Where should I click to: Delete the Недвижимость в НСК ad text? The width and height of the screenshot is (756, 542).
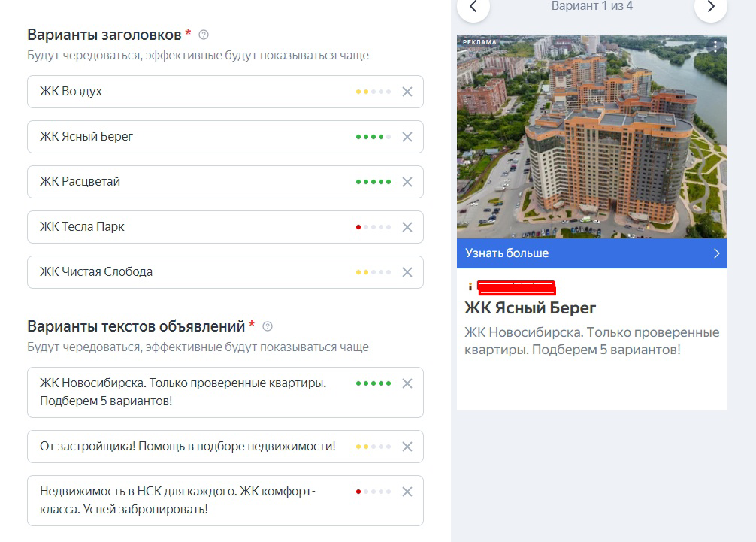tap(407, 492)
